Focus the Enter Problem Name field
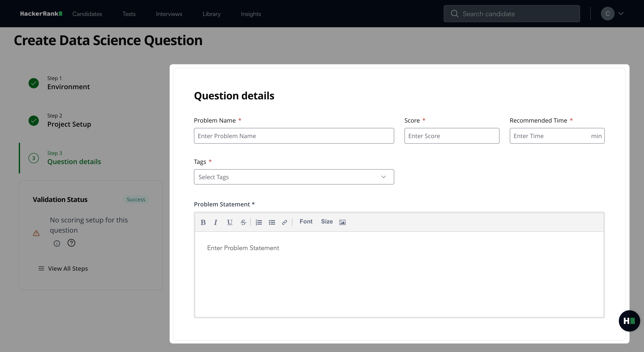Screen dimensions: 644x352 [x=294, y=136]
